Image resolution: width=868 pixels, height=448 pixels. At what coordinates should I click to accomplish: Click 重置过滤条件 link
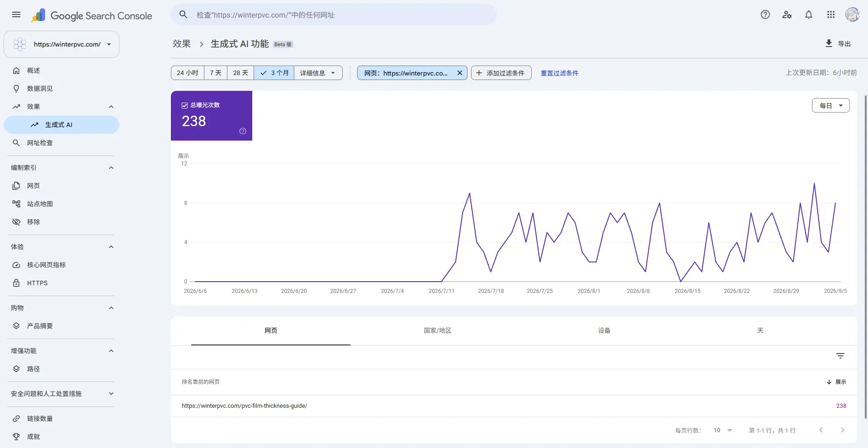click(x=559, y=73)
